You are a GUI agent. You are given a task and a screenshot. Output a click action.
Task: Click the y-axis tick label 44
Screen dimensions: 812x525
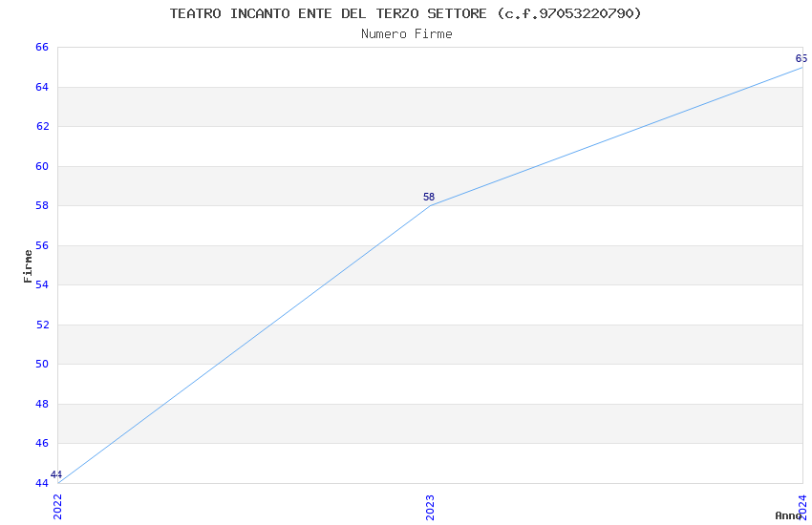pos(42,483)
